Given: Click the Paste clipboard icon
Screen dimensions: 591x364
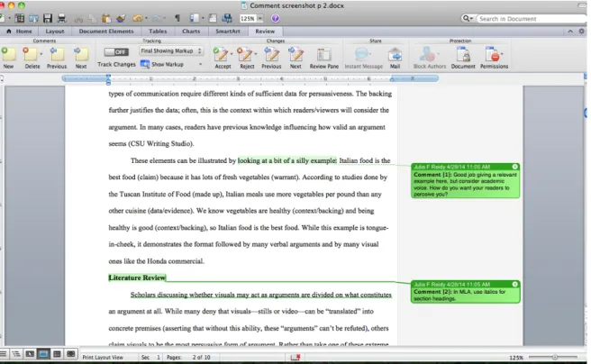Looking at the screenshot, I should (106, 18).
